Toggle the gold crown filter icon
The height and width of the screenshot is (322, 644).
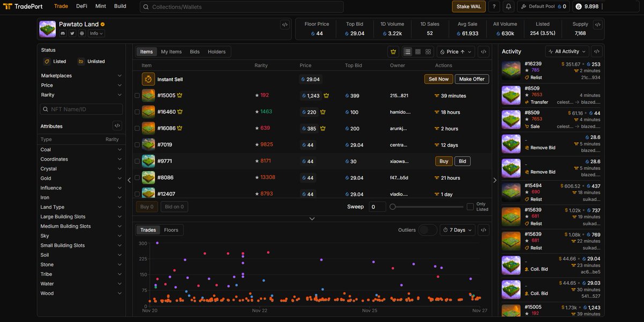(393, 52)
